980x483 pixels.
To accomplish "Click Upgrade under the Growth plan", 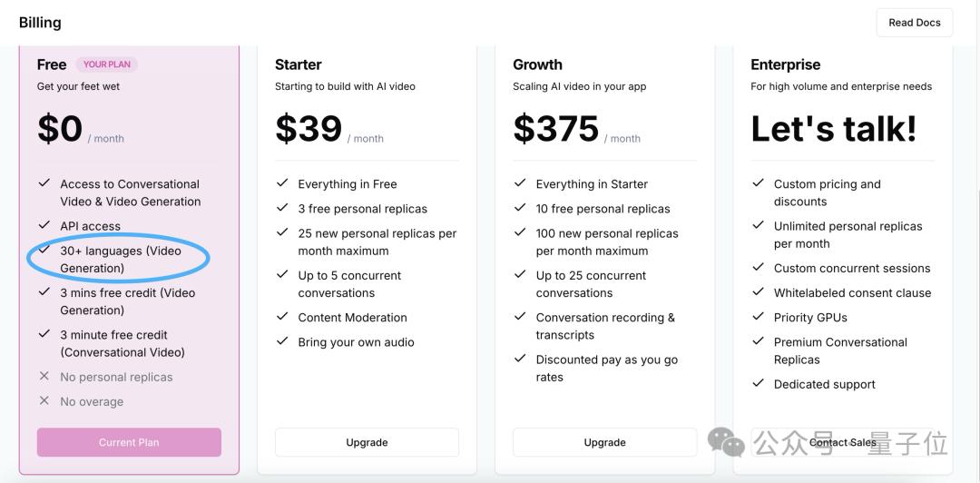I will point(604,442).
